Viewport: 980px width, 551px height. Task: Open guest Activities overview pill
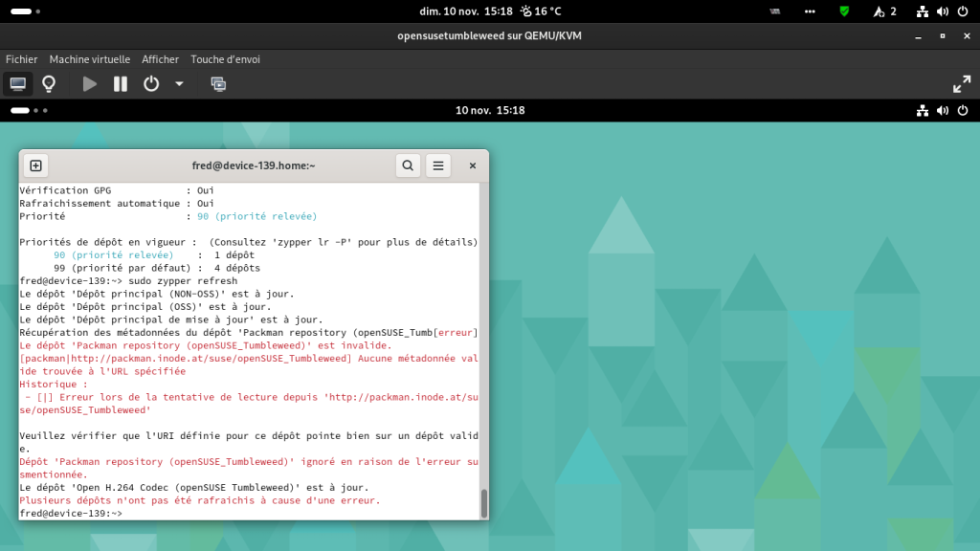tap(28, 111)
